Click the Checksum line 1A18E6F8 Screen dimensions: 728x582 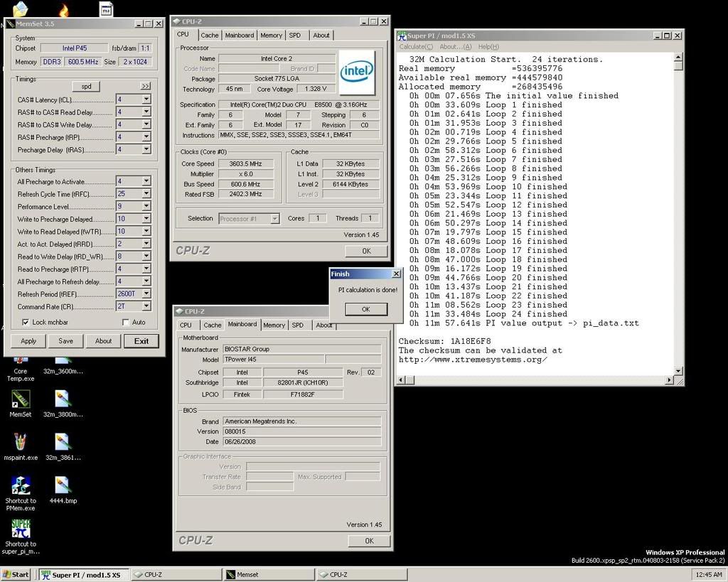[444, 341]
